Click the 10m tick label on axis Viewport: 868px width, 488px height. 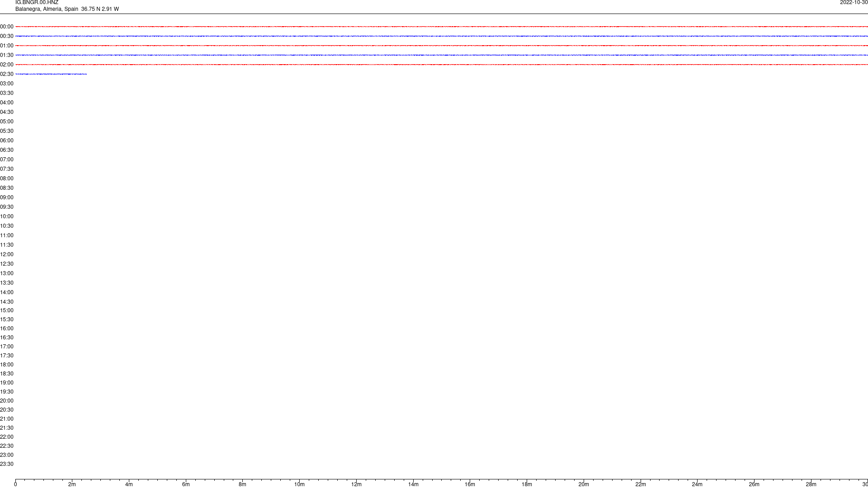pos(300,484)
